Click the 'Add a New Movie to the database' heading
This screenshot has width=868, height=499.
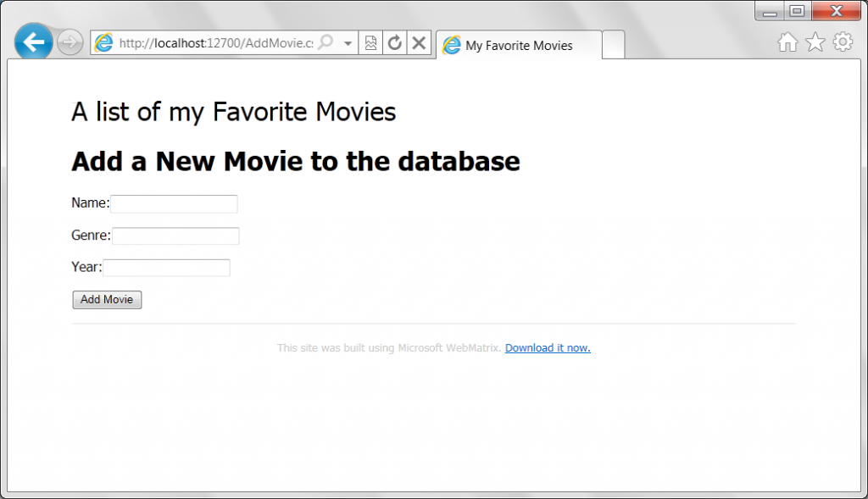(x=296, y=162)
